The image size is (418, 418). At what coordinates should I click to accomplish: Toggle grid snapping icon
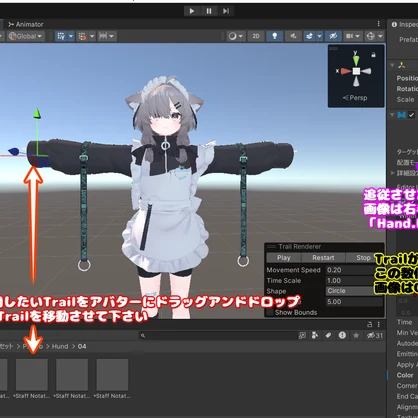[x=82, y=36]
